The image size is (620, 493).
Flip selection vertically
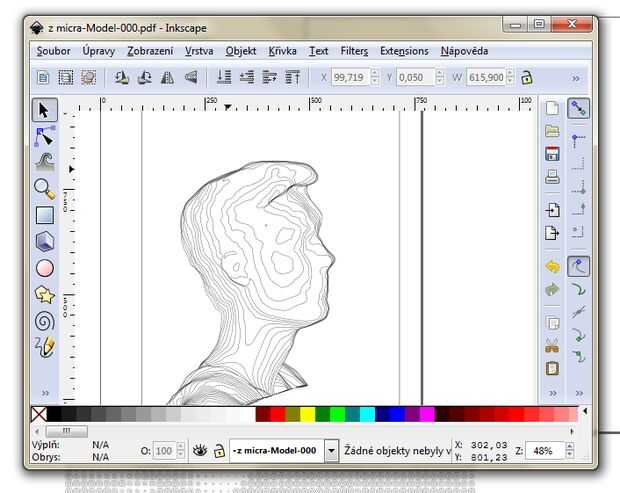(191, 77)
